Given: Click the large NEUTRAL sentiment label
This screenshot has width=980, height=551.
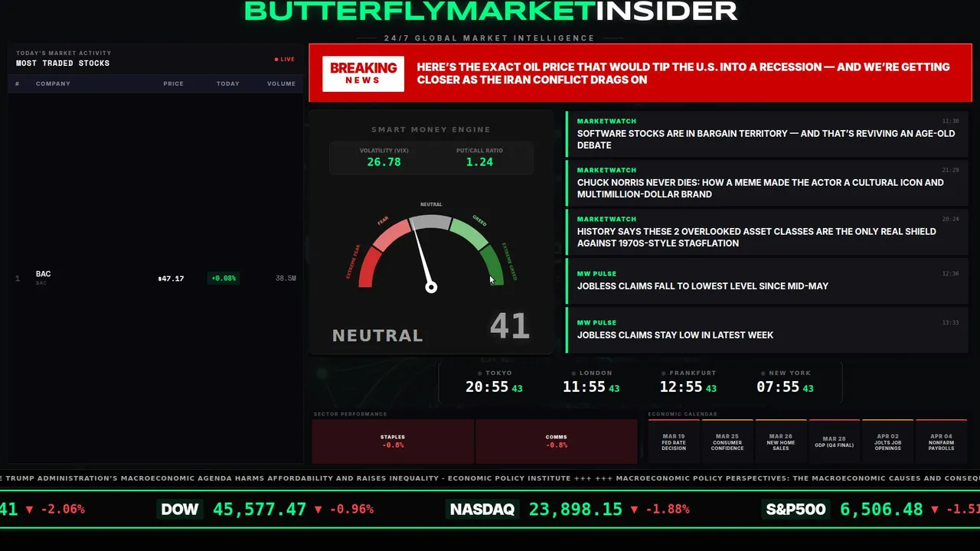Looking at the screenshot, I should [377, 335].
